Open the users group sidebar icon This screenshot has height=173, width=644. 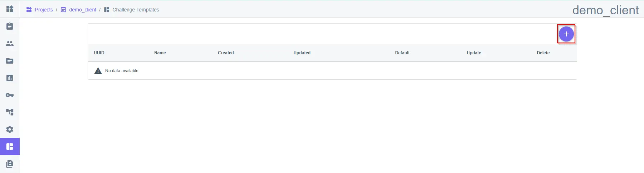coord(10,44)
